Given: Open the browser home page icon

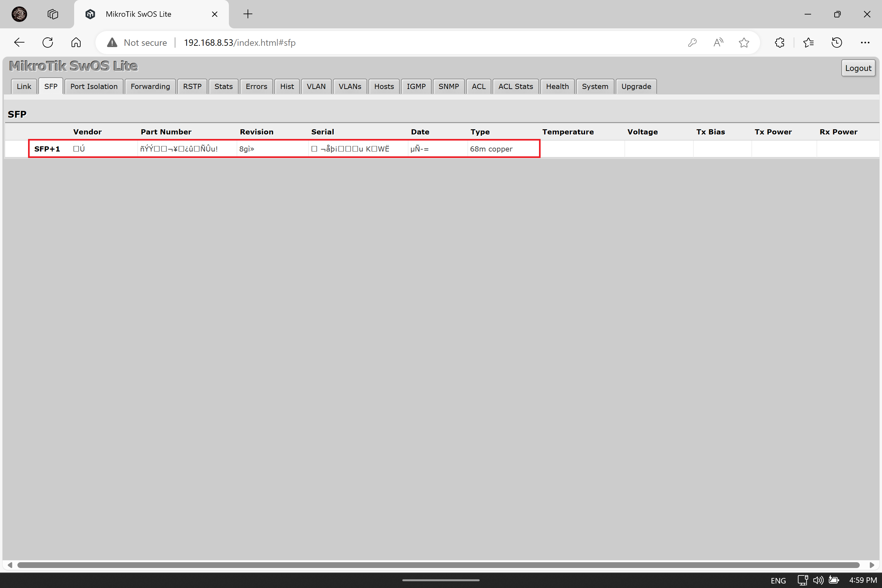Looking at the screenshot, I should point(76,43).
